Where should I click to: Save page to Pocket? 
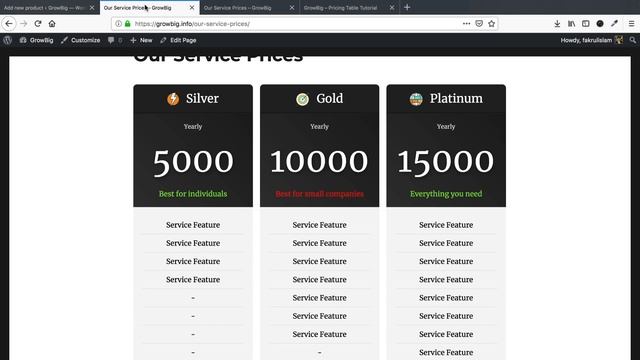tap(479, 24)
